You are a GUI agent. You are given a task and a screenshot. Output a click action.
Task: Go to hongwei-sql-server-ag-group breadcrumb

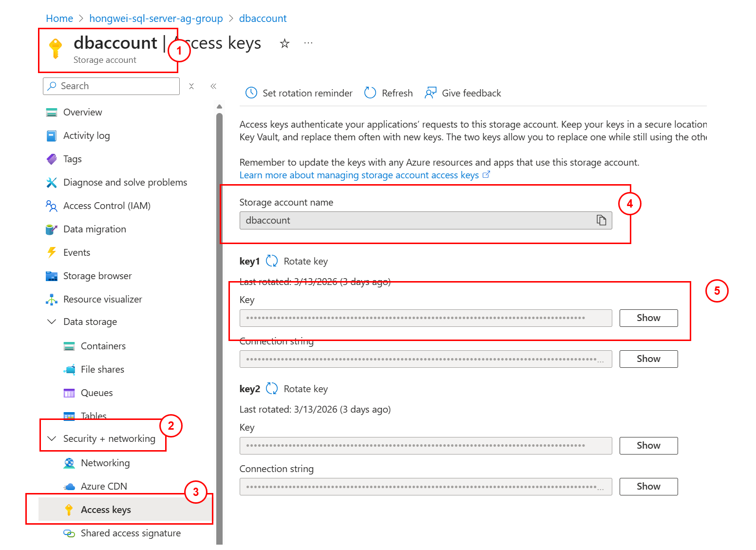(x=156, y=19)
